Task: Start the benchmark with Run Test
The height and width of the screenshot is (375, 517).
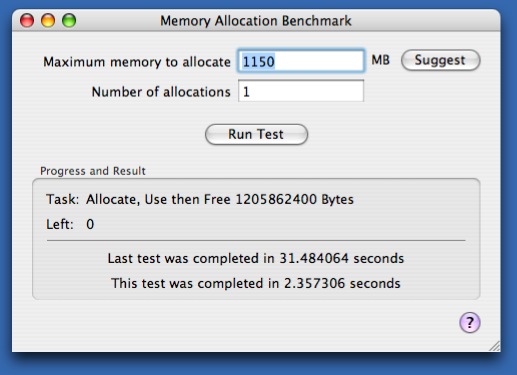Action: tap(256, 134)
